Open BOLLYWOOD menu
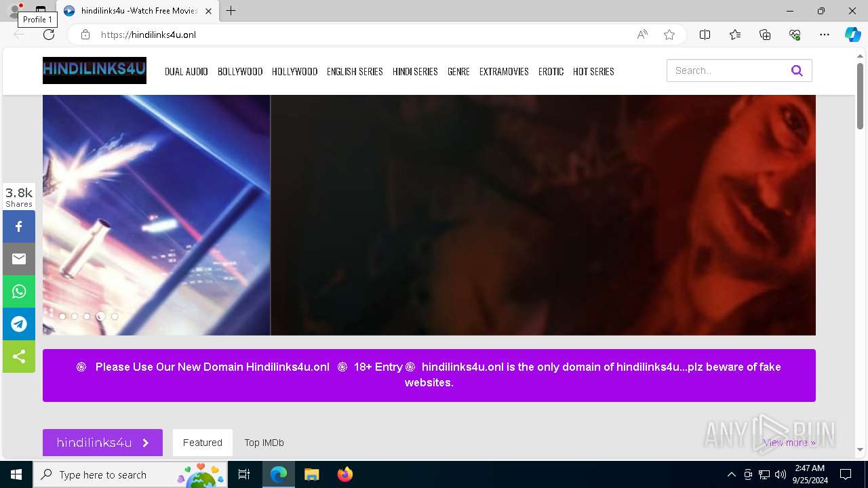The image size is (868, 488). pos(240,71)
